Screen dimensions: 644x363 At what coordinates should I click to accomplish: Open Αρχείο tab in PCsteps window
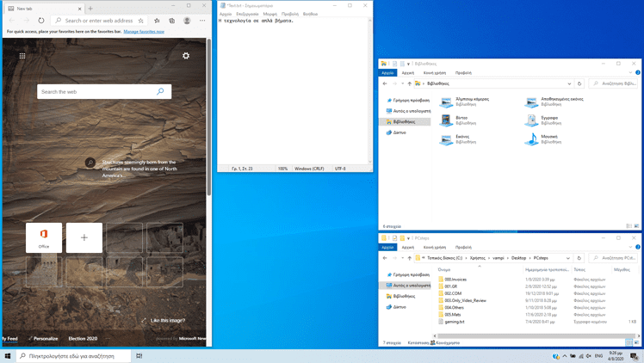pos(387,248)
